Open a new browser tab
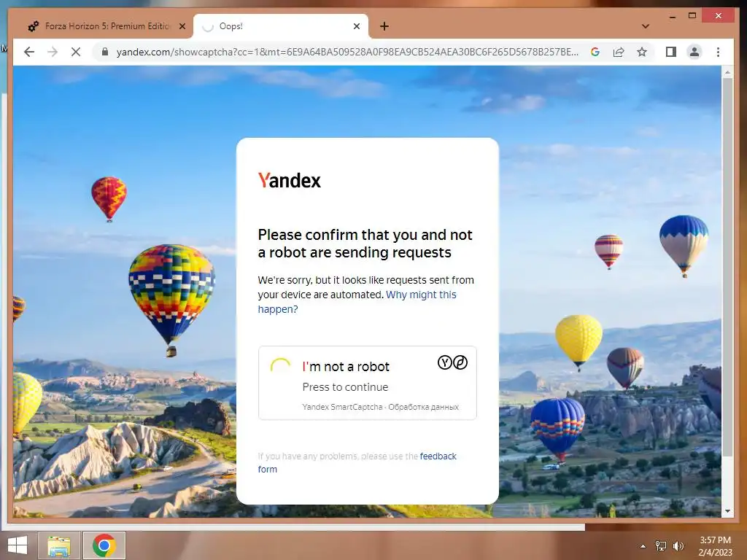The height and width of the screenshot is (560, 747). pyautogui.click(x=384, y=26)
